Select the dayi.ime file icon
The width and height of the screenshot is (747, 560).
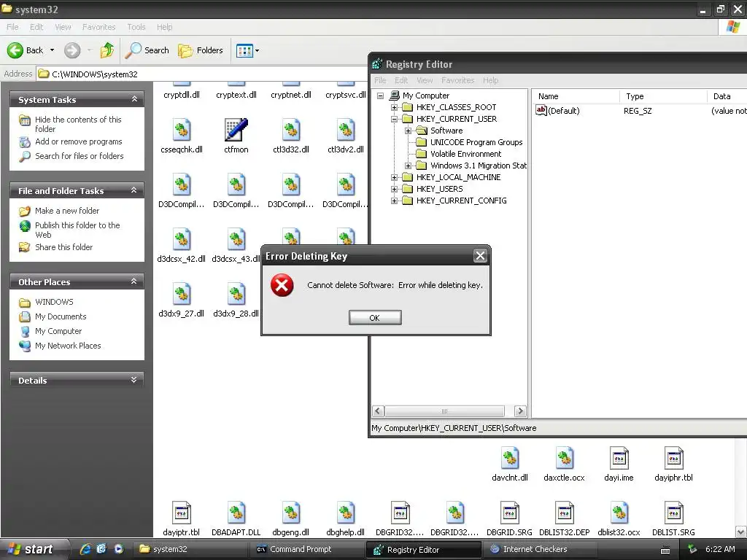pyautogui.click(x=619, y=459)
